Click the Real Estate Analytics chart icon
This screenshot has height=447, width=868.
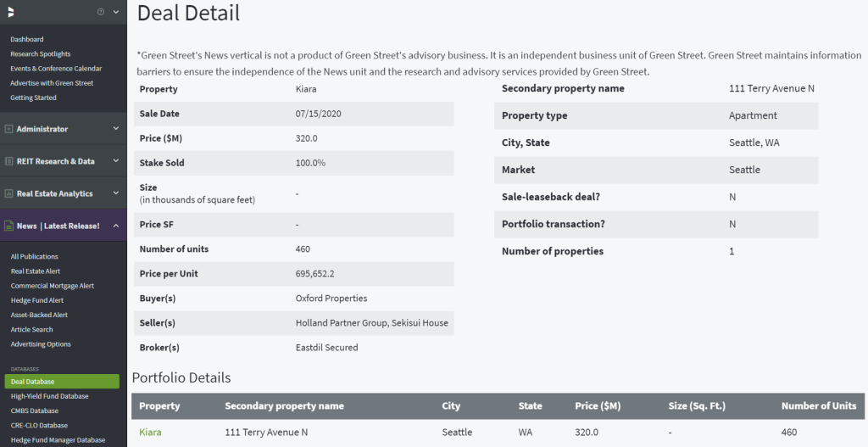tap(8, 193)
